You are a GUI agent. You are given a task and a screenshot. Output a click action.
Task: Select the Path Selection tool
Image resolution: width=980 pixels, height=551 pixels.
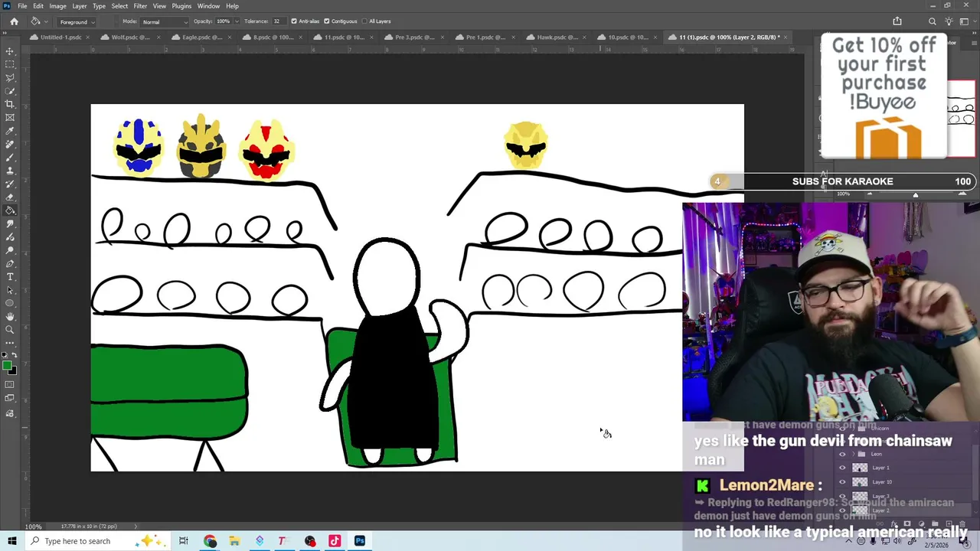pos(10,290)
